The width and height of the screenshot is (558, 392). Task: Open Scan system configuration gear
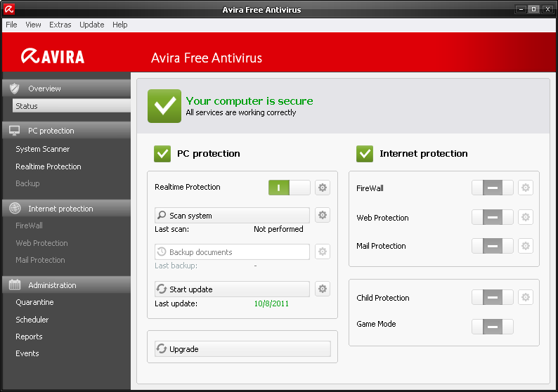click(x=323, y=215)
